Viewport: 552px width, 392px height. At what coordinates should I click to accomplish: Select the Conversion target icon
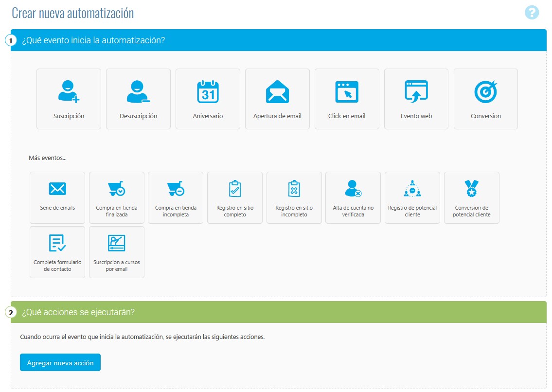[x=485, y=97]
